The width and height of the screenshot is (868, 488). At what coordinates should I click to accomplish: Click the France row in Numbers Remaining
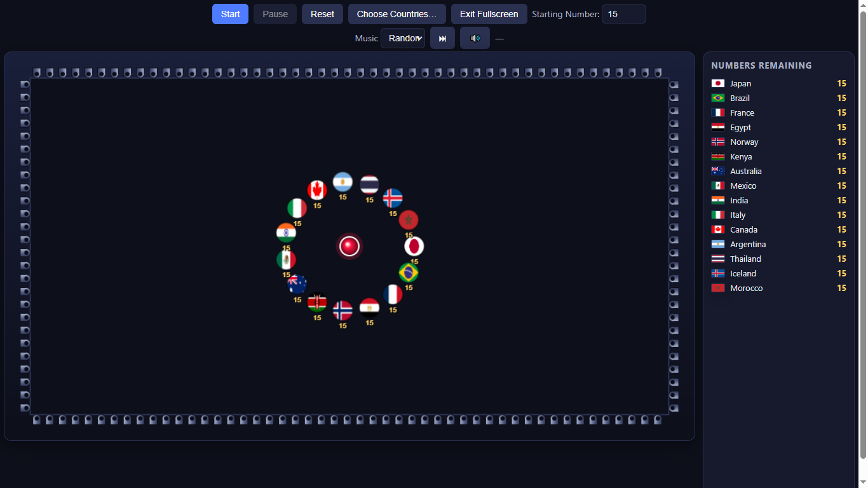click(x=779, y=112)
